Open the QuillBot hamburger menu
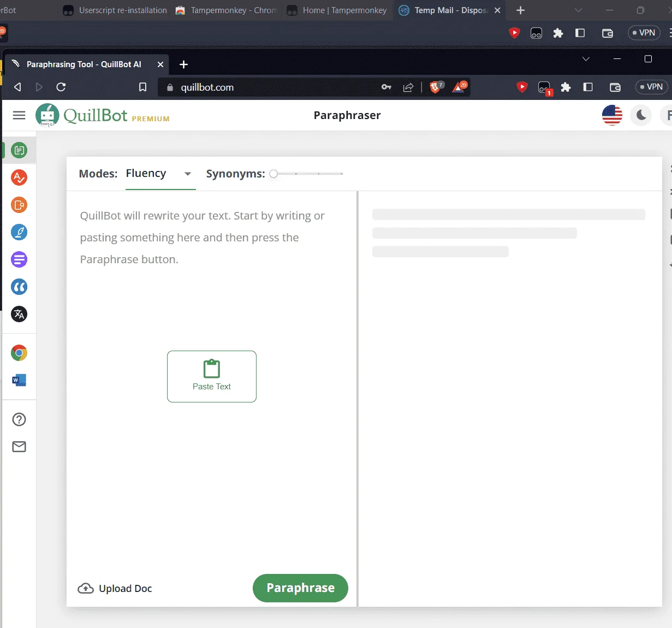Screen dimensions: 672x628 point(19,115)
